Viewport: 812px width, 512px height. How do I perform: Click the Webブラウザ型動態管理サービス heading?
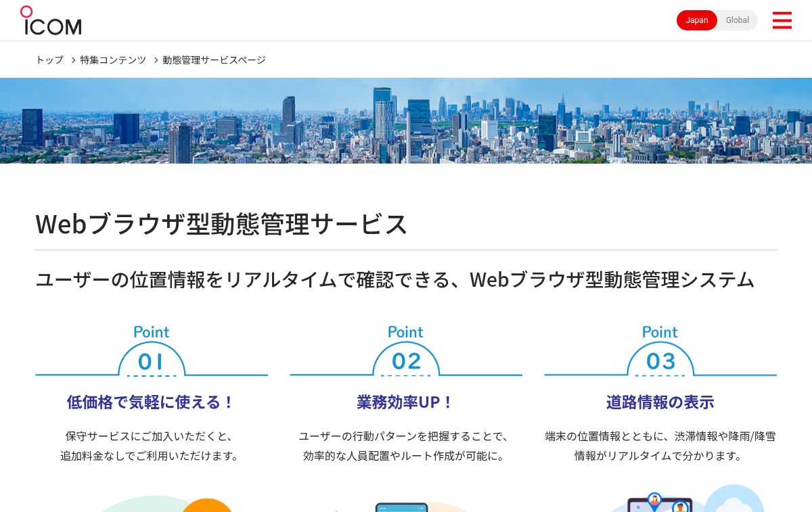(222, 224)
